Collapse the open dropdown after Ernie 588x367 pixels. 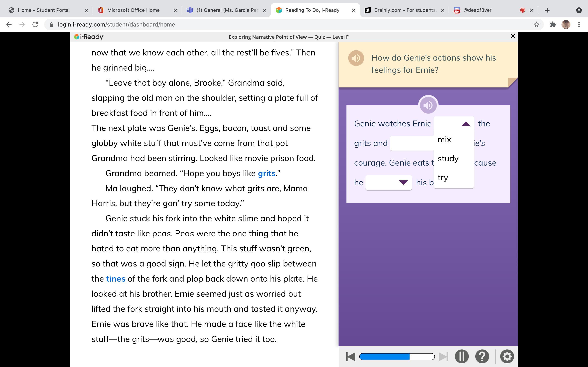pos(465,124)
